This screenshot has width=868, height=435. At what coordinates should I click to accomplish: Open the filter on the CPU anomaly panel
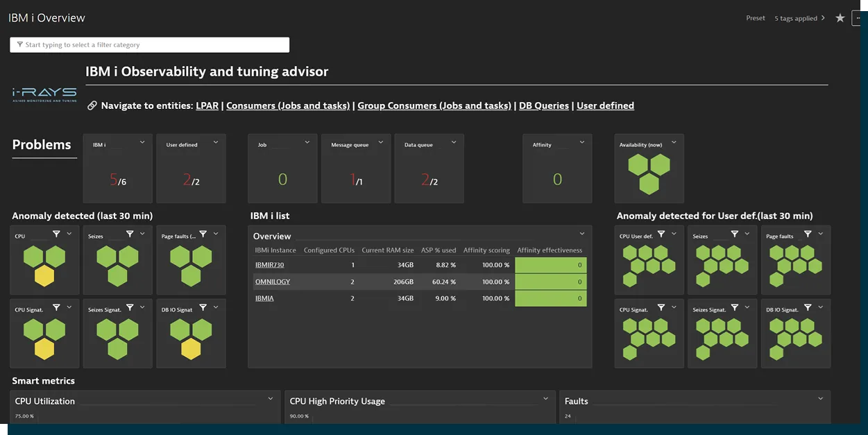56,234
